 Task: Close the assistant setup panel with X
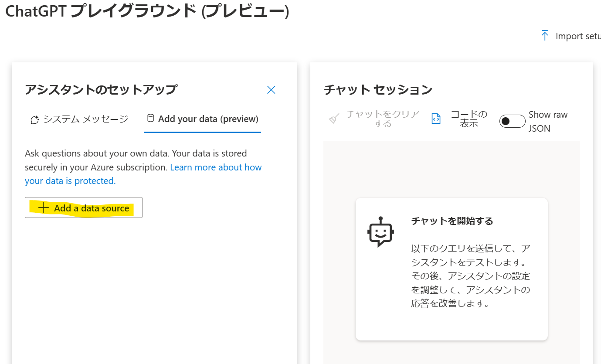click(x=271, y=90)
